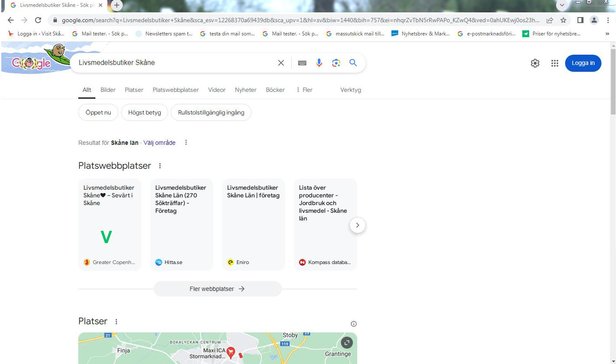Image resolution: width=616 pixels, height=364 pixels.
Task: Bookmark this page with star icon
Action: (563, 20)
